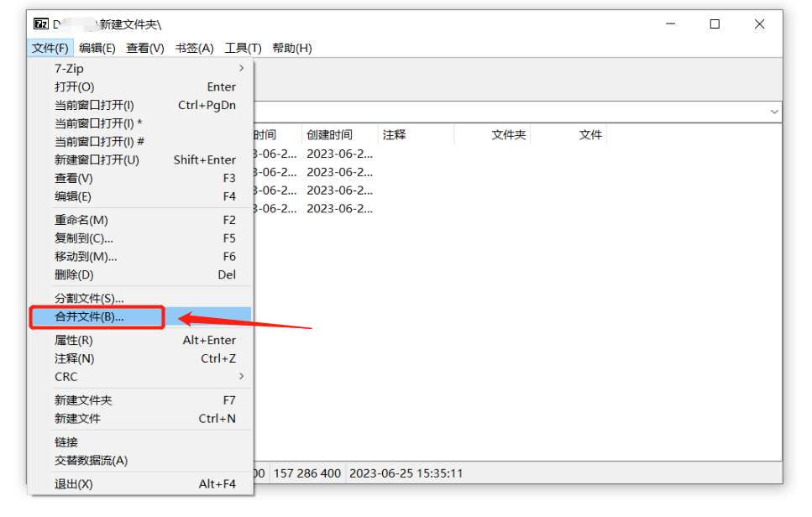Open the 书签(A) menu
This screenshot has height=517, width=812.
click(194, 48)
